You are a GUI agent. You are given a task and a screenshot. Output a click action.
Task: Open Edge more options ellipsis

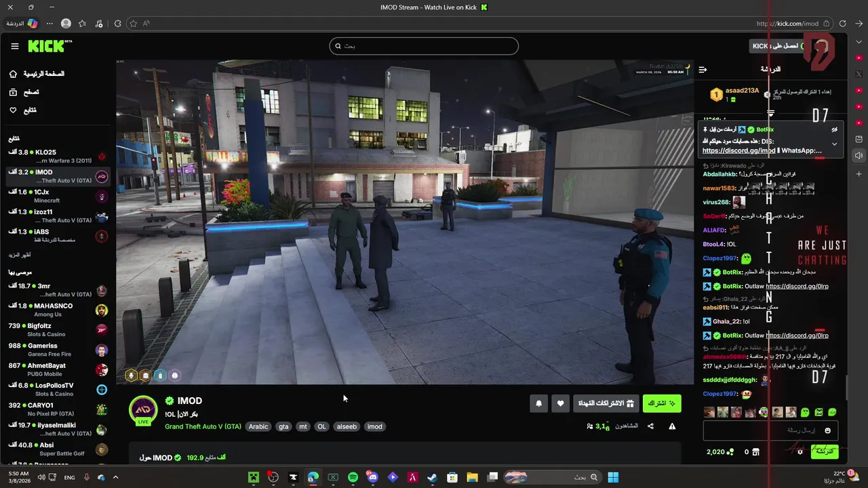(50, 23)
